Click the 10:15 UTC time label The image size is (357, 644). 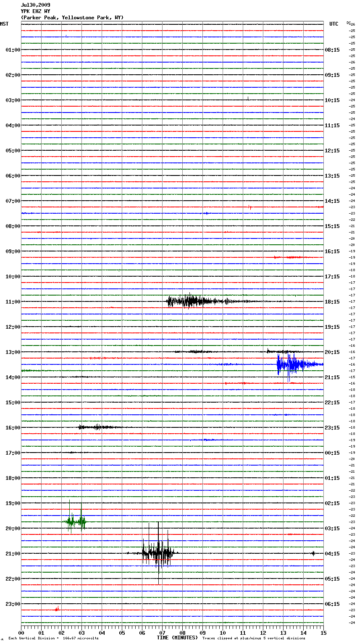pyautogui.click(x=332, y=100)
